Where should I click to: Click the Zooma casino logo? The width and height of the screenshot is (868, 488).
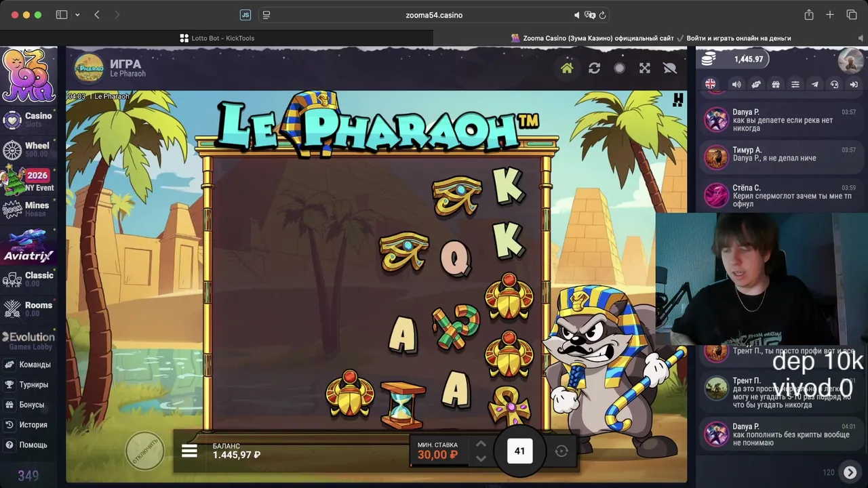click(x=28, y=75)
